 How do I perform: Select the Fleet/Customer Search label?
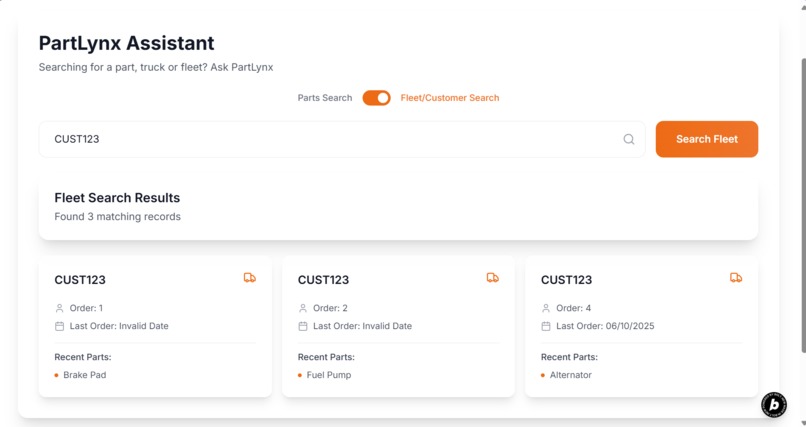click(x=450, y=98)
